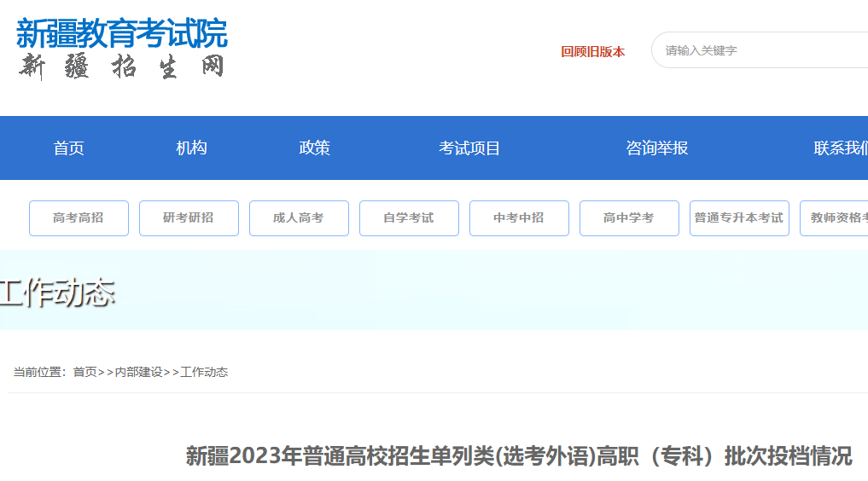Focus the 请输入关键字 search box
Screen dimensions: 868x481
[x=760, y=50]
